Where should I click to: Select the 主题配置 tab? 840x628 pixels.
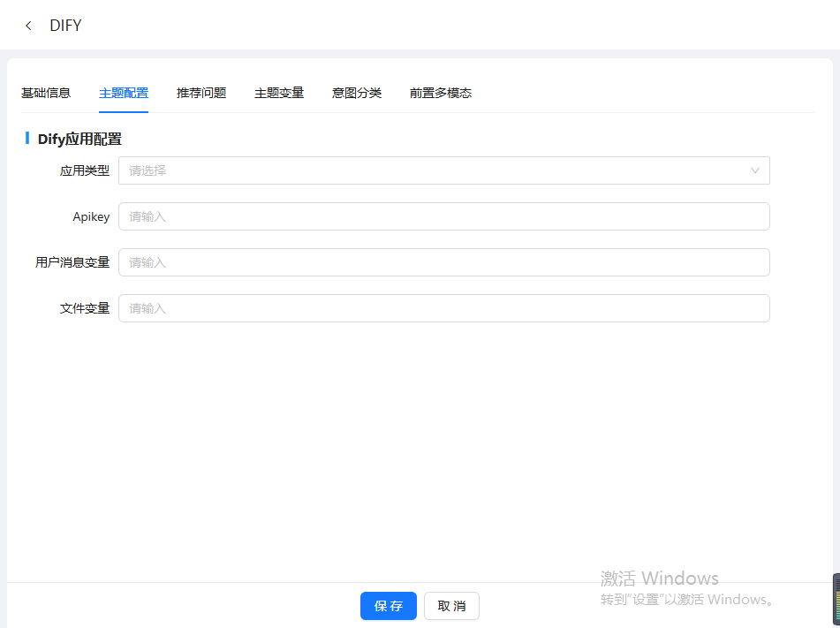(124, 93)
